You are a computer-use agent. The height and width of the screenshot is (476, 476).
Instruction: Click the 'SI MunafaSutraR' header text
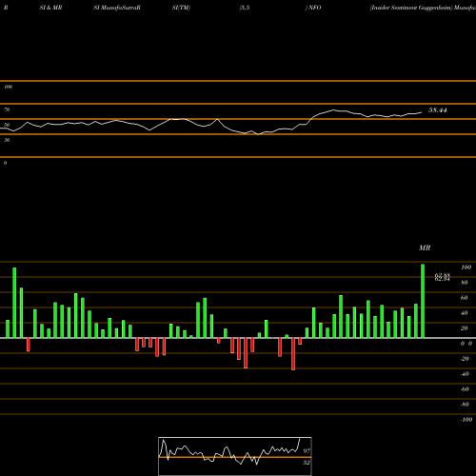pyautogui.click(x=117, y=8)
